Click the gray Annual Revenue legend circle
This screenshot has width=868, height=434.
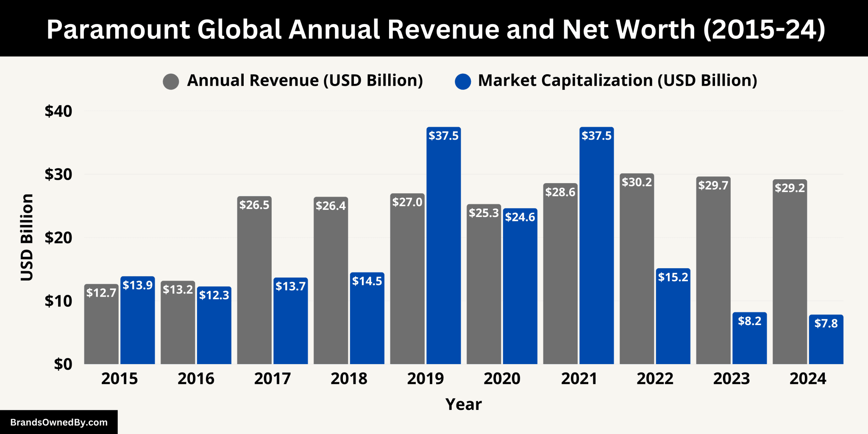click(x=171, y=81)
